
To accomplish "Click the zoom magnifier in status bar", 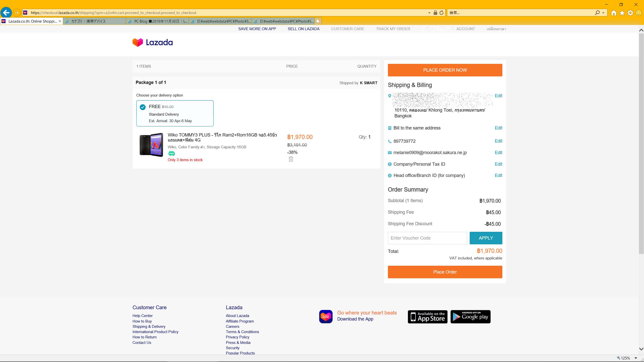I will coord(619,358).
